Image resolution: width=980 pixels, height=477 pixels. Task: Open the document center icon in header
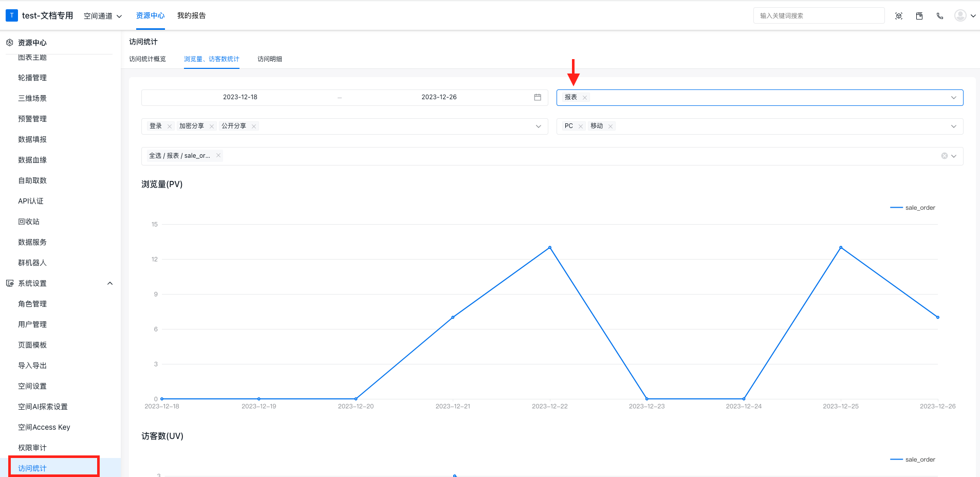pyautogui.click(x=919, y=16)
